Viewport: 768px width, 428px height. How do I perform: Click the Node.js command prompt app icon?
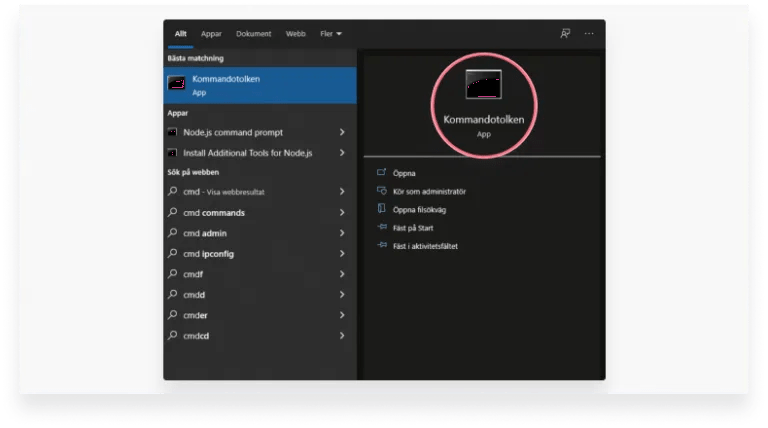point(172,132)
